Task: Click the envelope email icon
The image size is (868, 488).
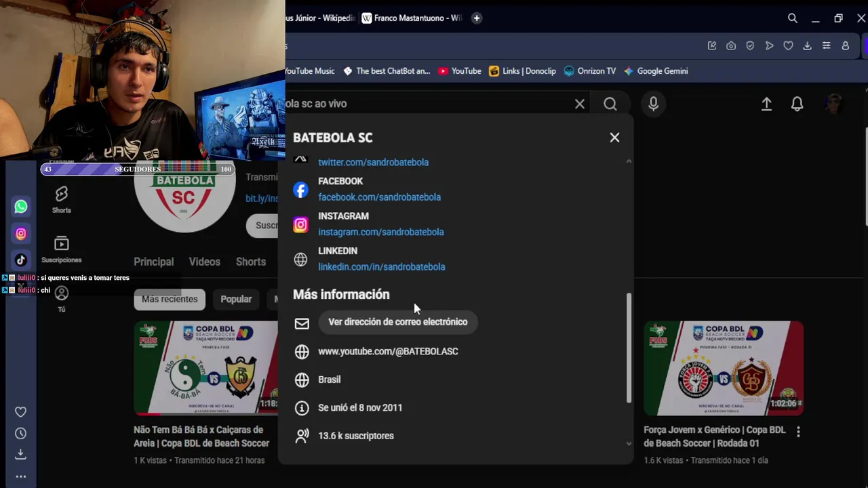Action: [x=302, y=323]
